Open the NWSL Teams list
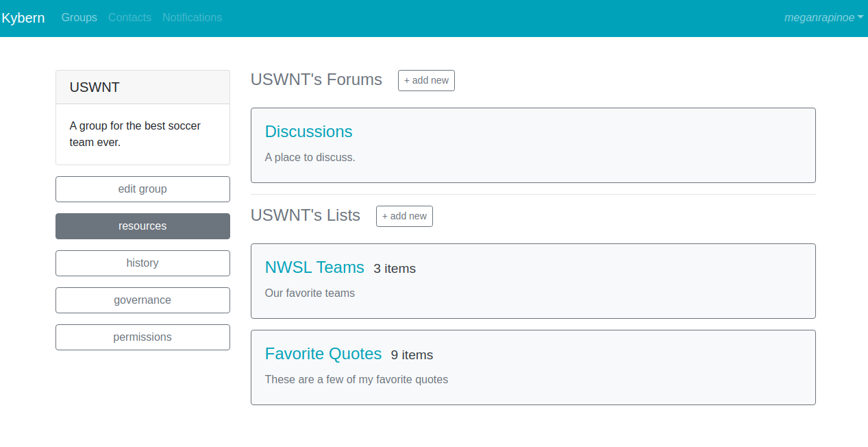 click(x=314, y=267)
